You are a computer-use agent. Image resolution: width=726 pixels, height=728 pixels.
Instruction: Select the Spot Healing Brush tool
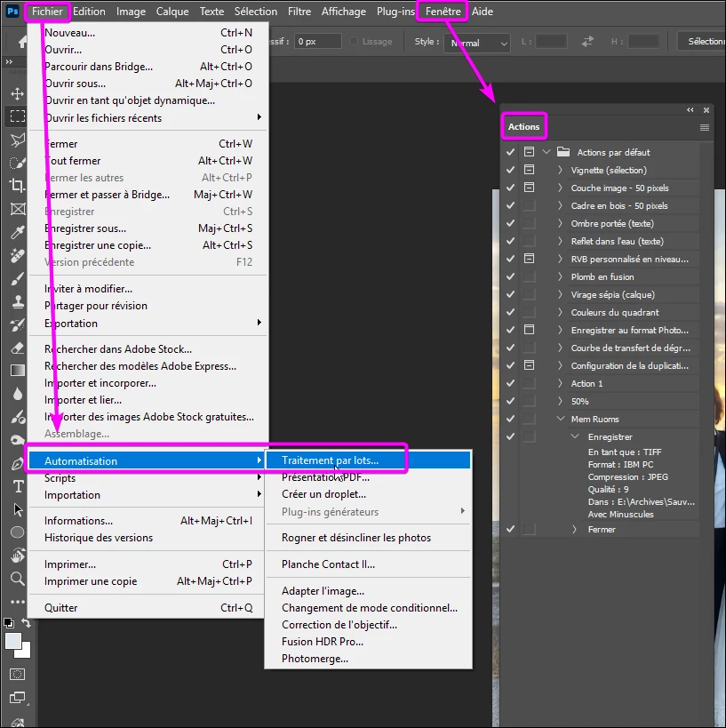point(17,255)
